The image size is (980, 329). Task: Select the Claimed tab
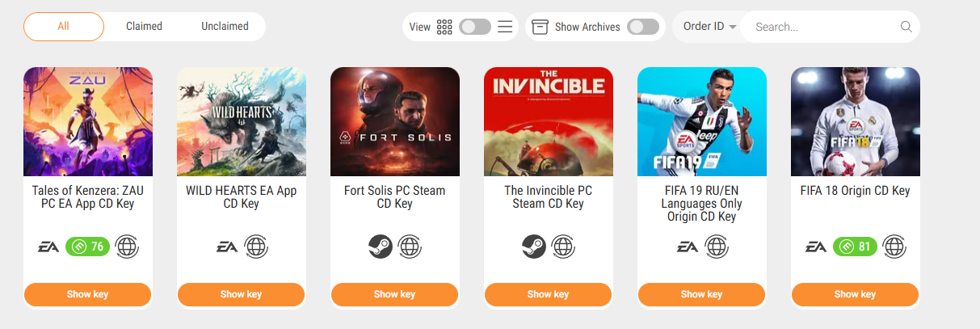pyautogui.click(x=144, y=27)
